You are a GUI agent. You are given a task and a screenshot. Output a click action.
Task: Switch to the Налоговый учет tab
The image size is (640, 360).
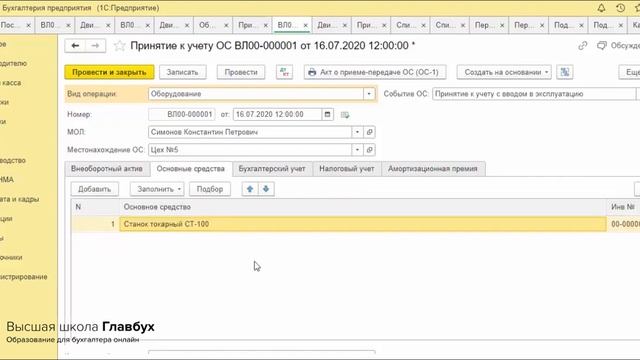point(347,169)
